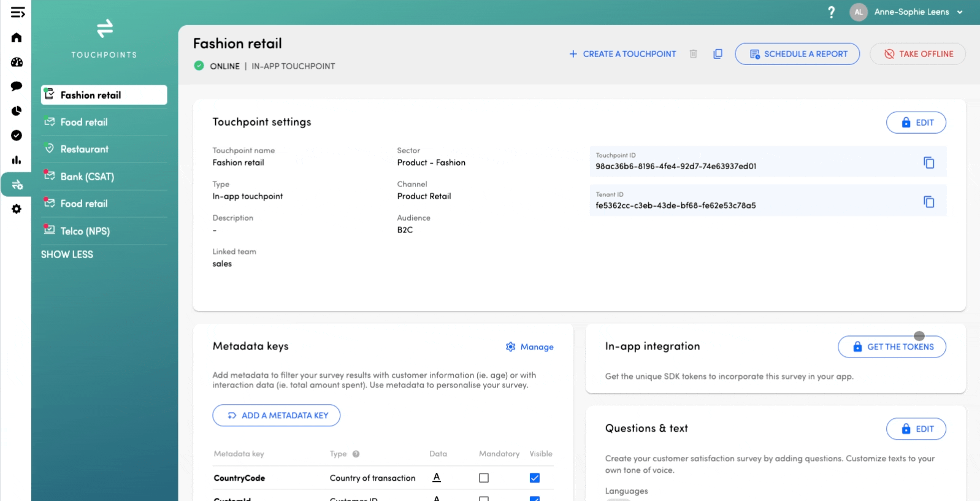Click Add a Metadata Key button
The height and width of the screenshot is (501, 980).
point(277,415)
